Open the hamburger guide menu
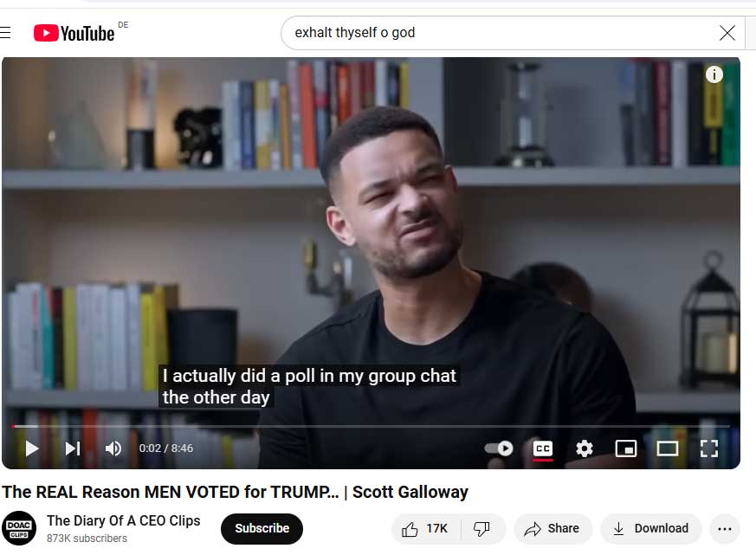 5,33
